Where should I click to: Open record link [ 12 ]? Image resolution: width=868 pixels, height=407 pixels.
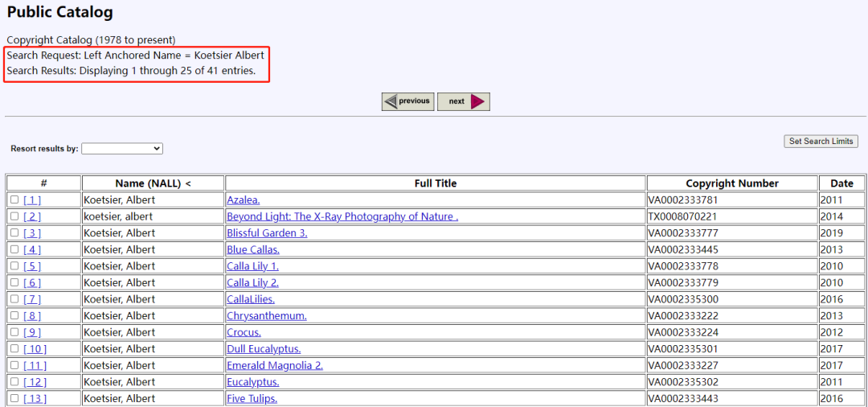[35, 382]
